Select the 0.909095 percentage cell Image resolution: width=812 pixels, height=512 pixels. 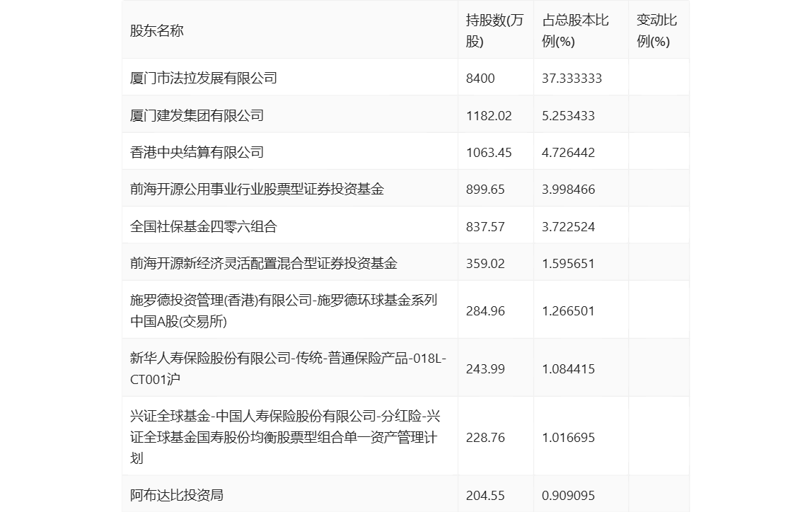pos(568,496)
